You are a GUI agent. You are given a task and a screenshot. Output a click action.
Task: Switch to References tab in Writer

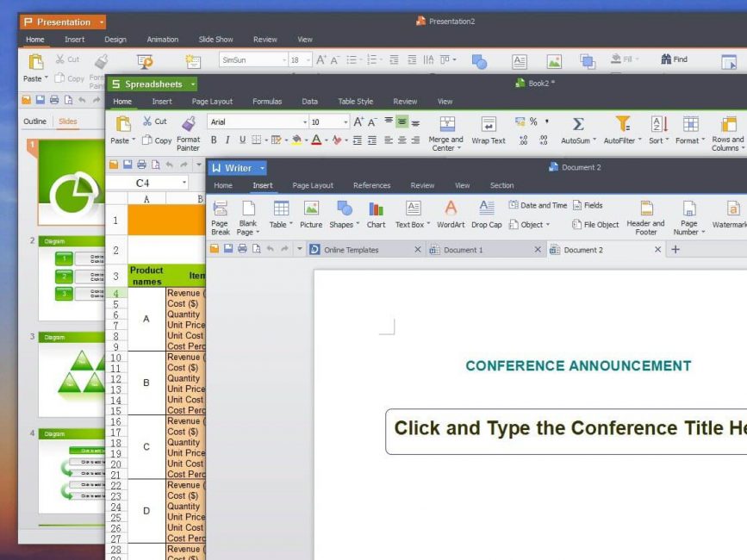point(371,185)
